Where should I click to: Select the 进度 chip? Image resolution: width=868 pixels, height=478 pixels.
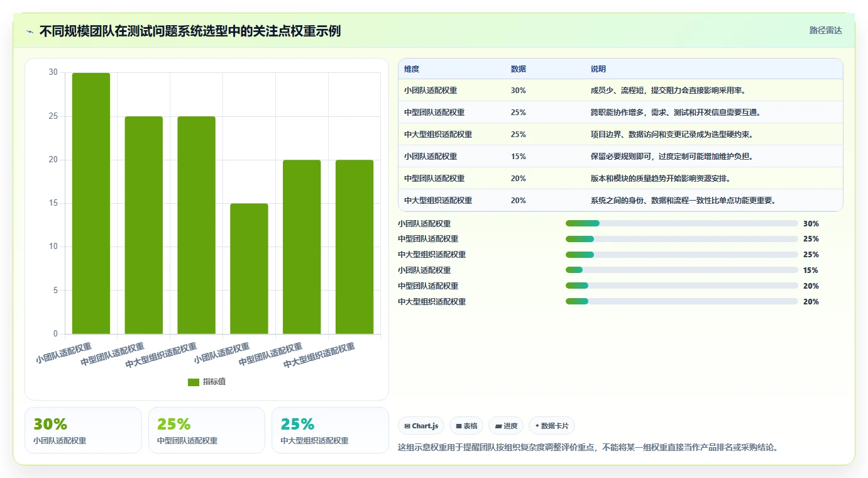point(506,426)
